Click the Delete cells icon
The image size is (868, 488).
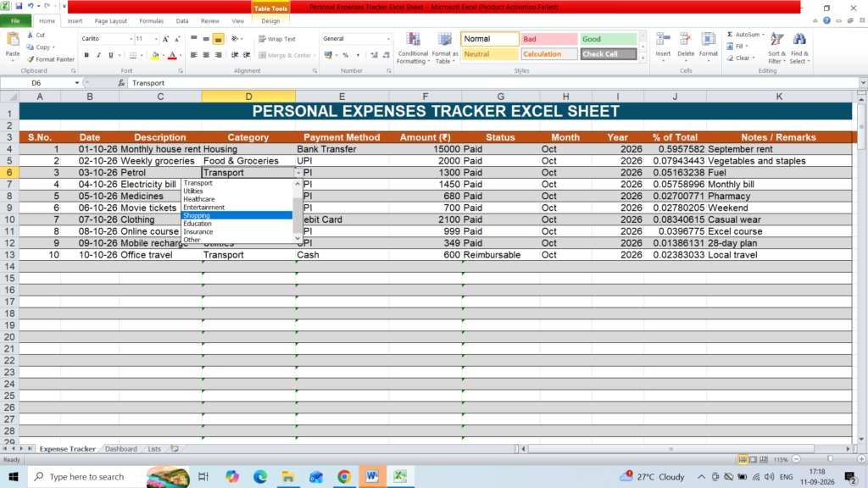tap(685, 40)
